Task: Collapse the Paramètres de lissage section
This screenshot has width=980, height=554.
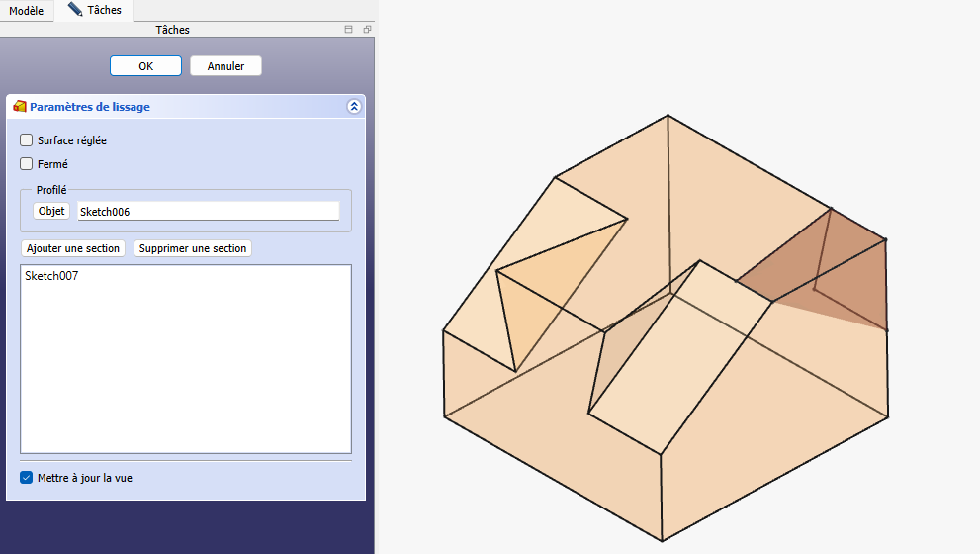Action: [x=354, y=107]
